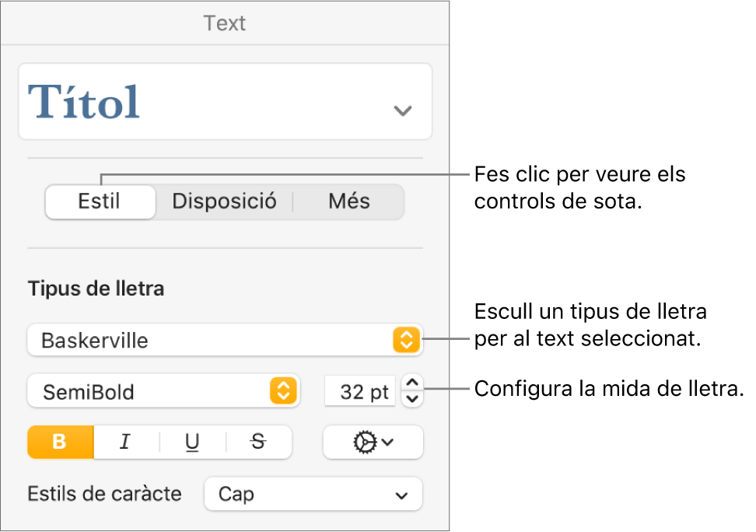This screenshot has width=756, height=532.
Task: Toggle strikethrough formatting button
Action: pos(259,442)
